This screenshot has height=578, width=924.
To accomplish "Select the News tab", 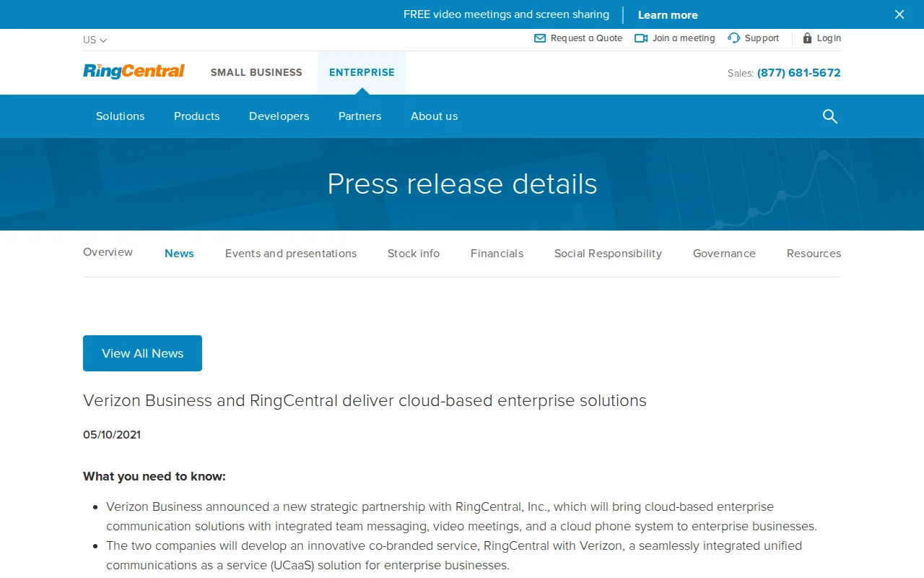I will (179, 254).
